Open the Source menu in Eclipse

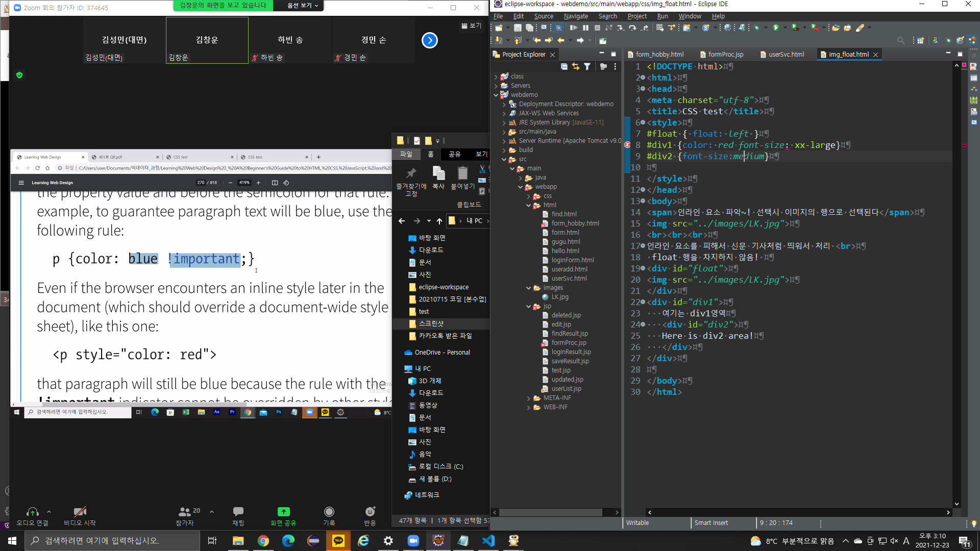(544, 16)
